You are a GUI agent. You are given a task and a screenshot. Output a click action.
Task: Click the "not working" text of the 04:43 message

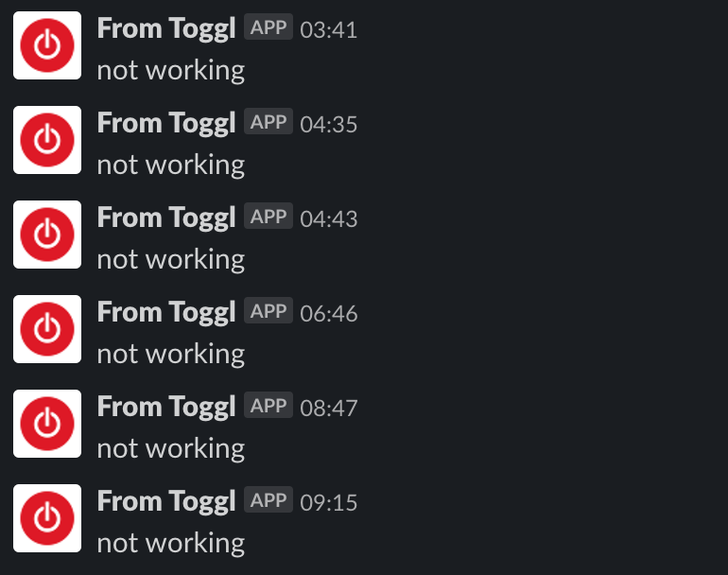click(170, 259)
